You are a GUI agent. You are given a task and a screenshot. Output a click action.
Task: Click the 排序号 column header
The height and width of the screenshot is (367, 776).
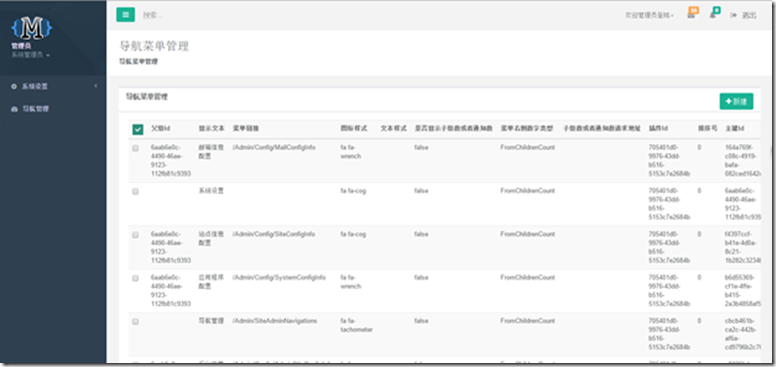pos(707,128)
